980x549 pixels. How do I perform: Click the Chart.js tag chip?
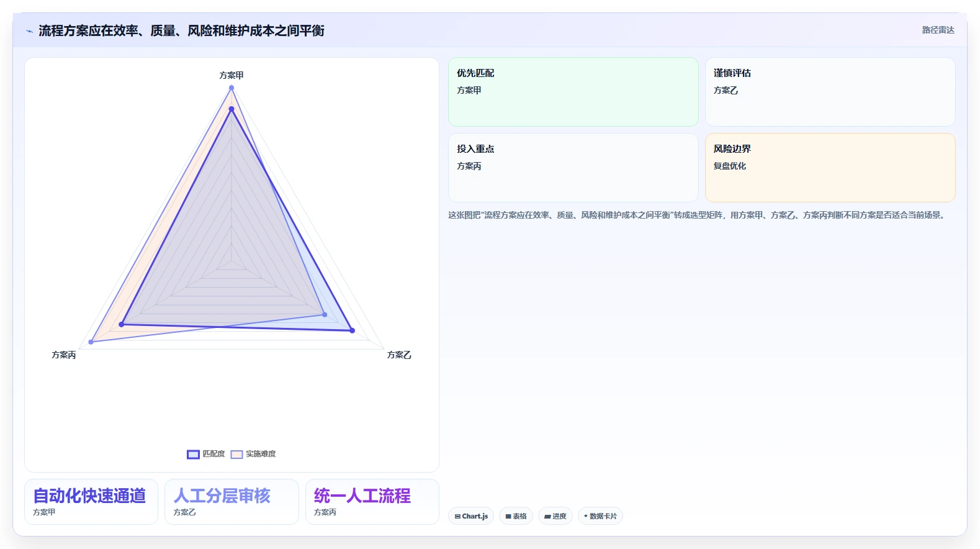471,516
